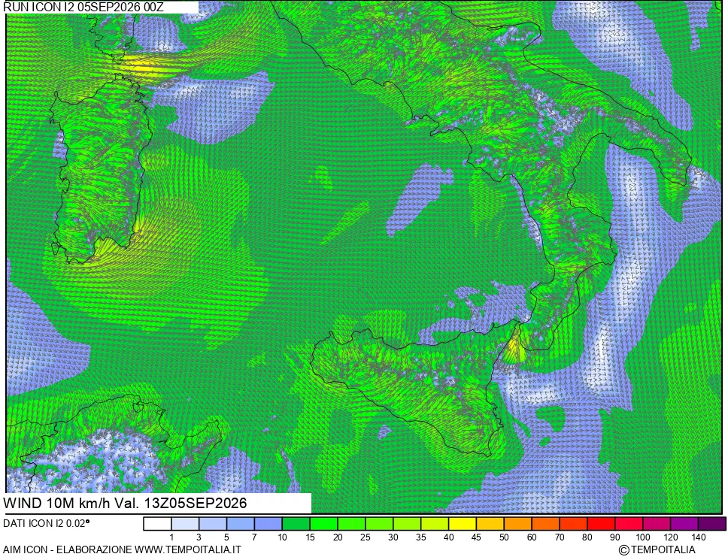This screenshot has width=728, height=560.
Task: Click legend value '140'
Action: 698,537
